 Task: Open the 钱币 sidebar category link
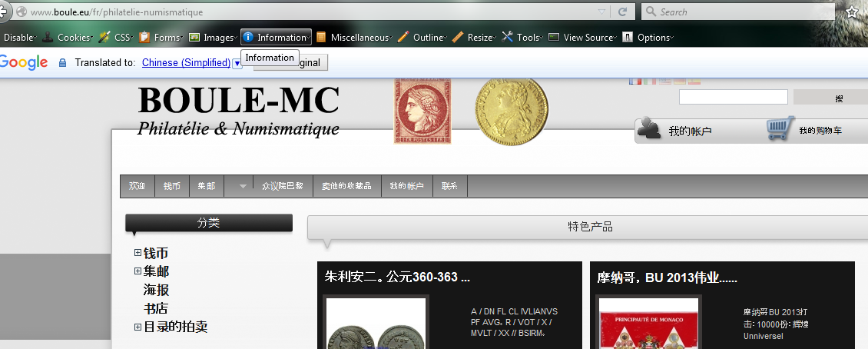[156, 253]
